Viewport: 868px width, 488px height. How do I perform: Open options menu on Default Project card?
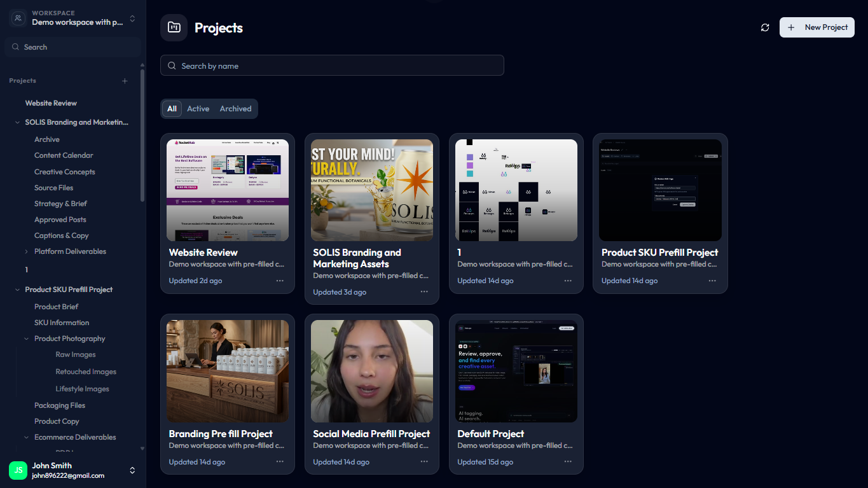pos(568,462)
